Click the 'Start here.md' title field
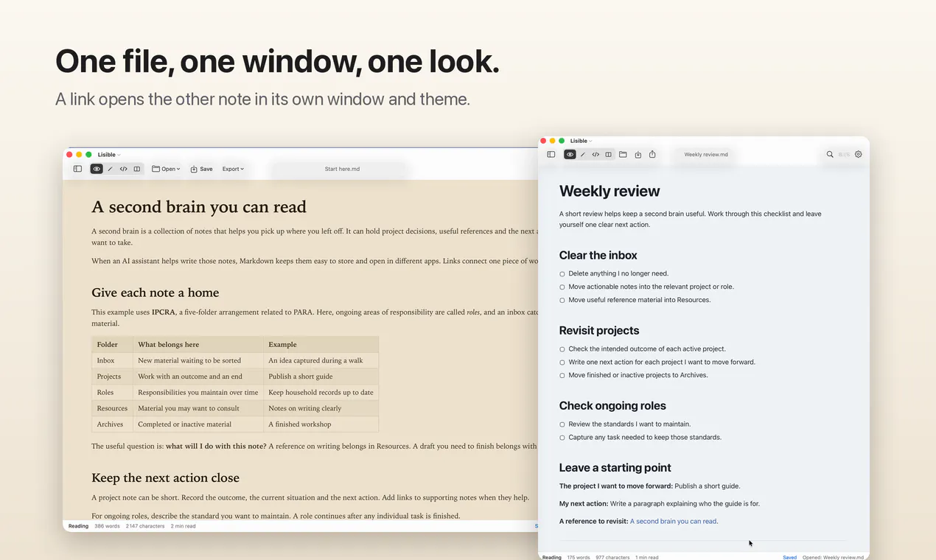The height and width of the screenshot is (560, 936). point(342,169)
